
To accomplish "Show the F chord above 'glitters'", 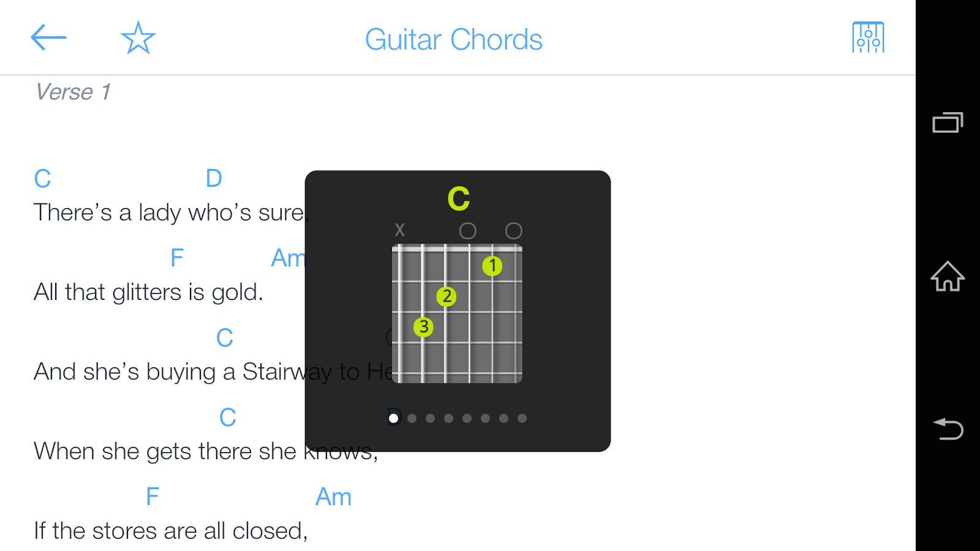I will (x=177, y=258).
